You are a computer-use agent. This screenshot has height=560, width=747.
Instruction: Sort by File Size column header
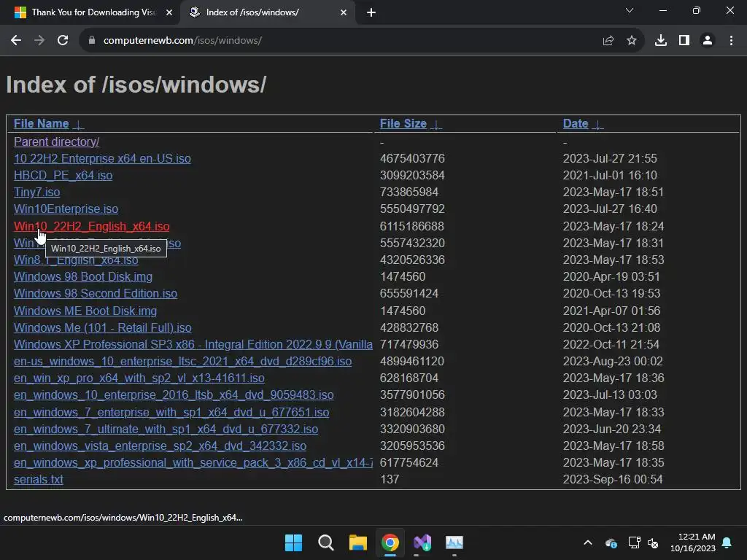[x=403, y=123]
